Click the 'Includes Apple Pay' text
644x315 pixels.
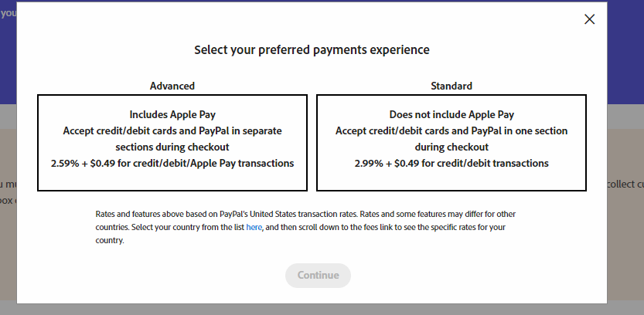click(172, 114)
